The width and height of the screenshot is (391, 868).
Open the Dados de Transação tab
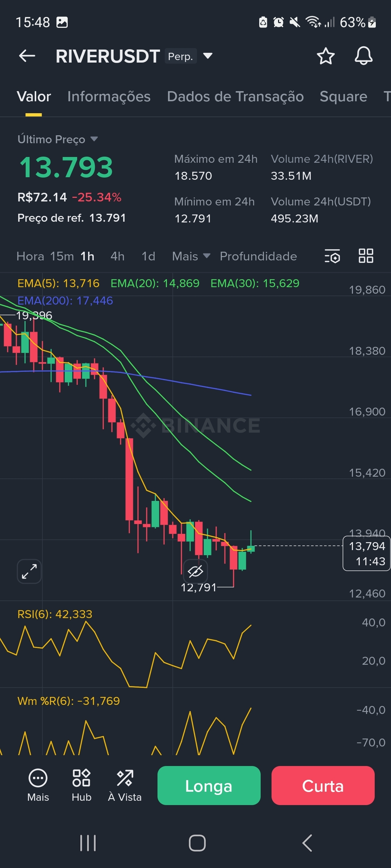235,97
